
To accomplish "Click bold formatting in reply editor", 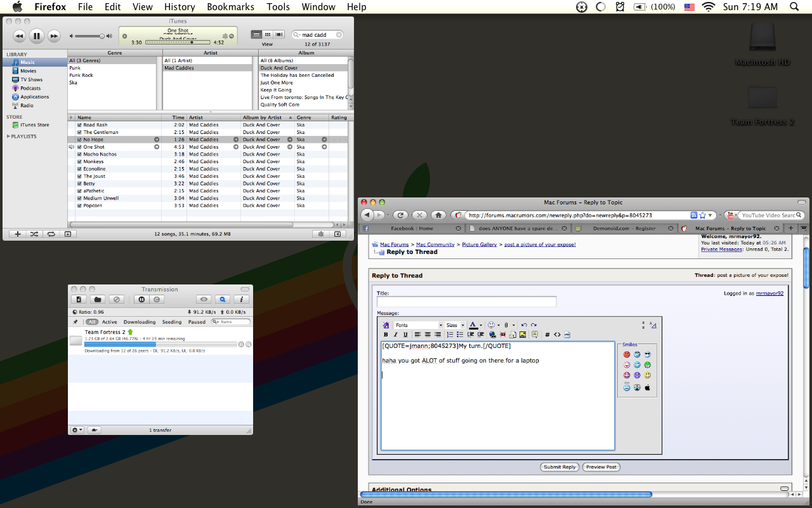I will [x=386, y=335].
